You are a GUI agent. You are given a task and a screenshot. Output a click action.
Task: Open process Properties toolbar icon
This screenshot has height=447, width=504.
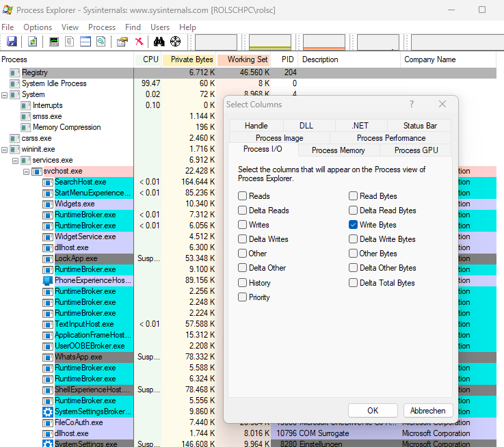(x=122, y=42)
